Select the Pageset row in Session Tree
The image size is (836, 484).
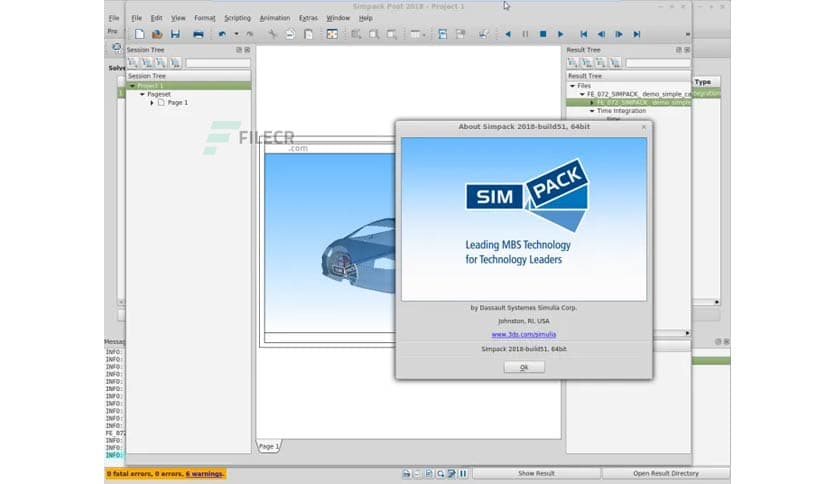tap(189, 94)
